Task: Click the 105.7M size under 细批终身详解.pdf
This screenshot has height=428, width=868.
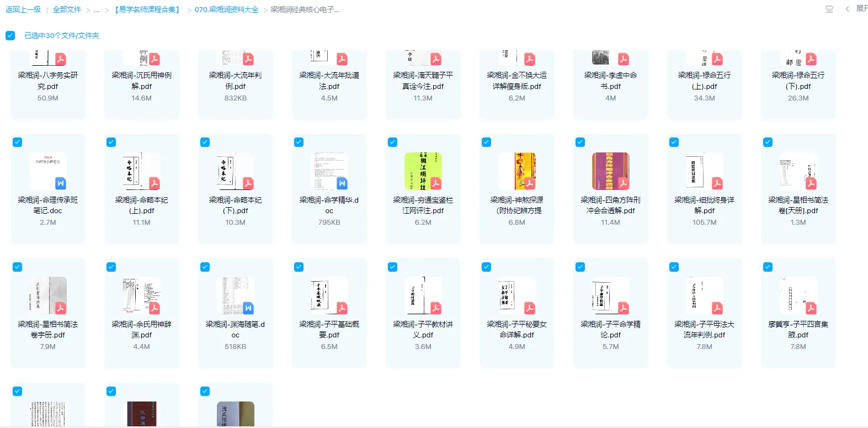Action: click(705, 223)
